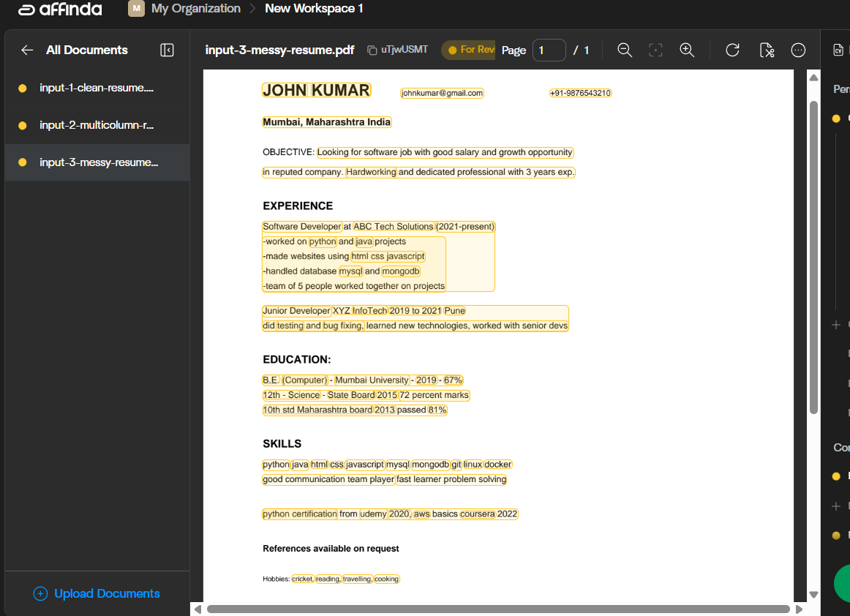
Task: Select the linux skill annotation
Action: point(473,464)
